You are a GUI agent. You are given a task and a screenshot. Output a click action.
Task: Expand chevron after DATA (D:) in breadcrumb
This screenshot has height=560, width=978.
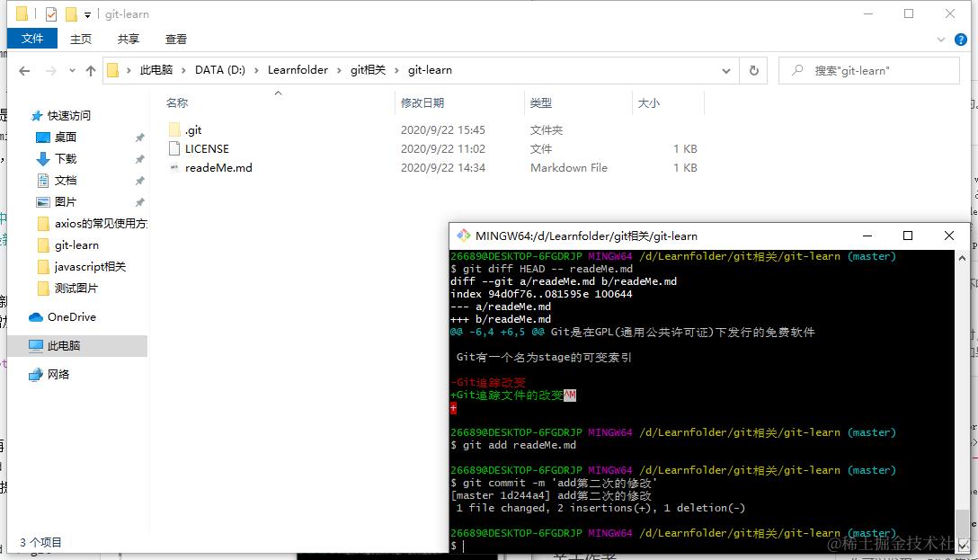255,70
